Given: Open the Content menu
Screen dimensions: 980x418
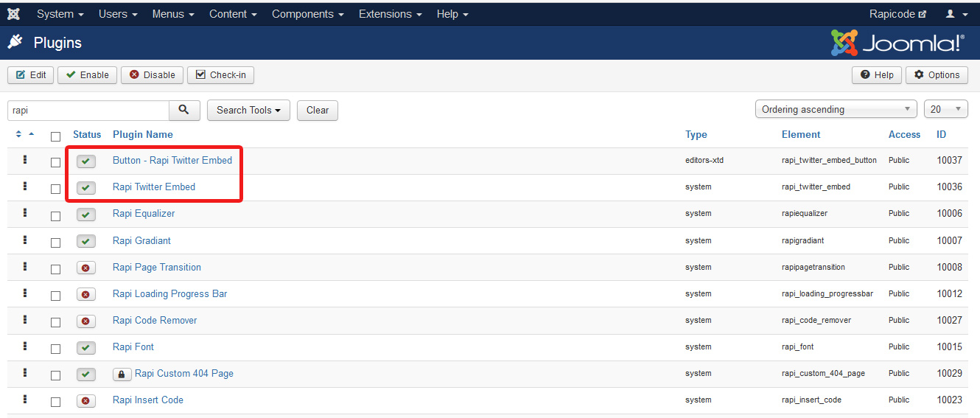Looking at the screenshot, I should [233, 14].
